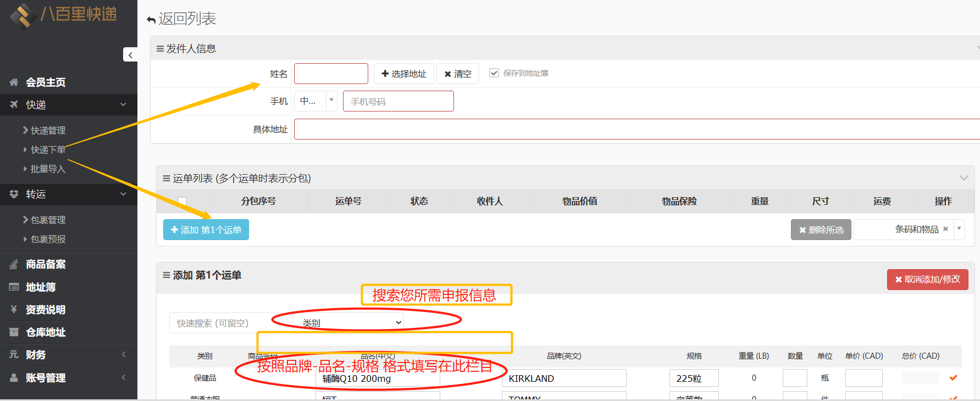Click the 手机号码 input field
Screen dimensions: 980x401
click(x=398, y=101)
